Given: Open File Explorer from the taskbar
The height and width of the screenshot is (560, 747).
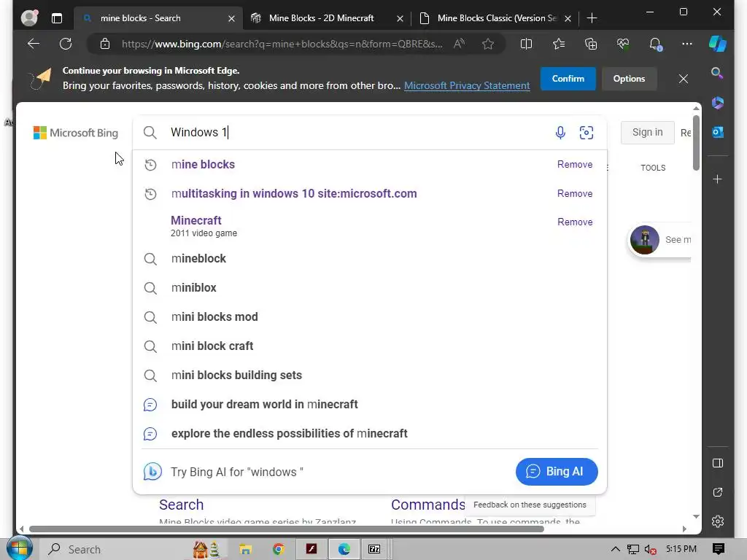Looking at the screenshot, I should (x=245, y=549).
